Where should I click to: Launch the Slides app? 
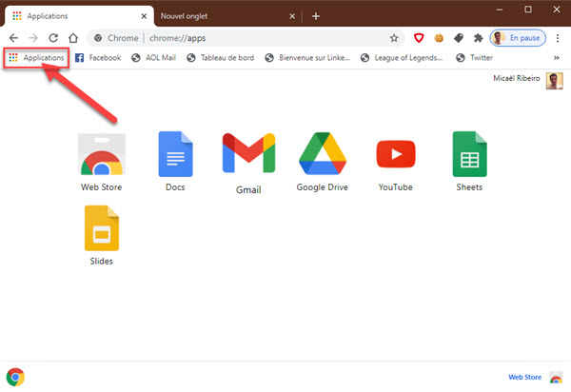point(102,236)
